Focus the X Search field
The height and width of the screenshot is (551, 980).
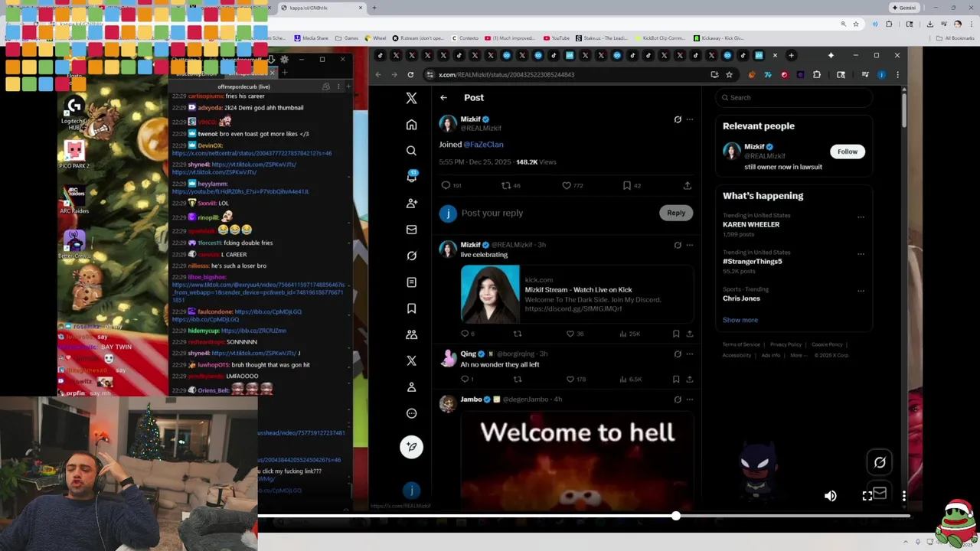coord(795,98)
